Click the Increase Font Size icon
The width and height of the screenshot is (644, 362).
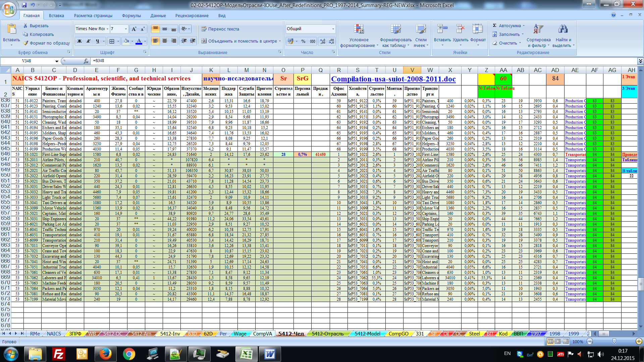(134, 29)
